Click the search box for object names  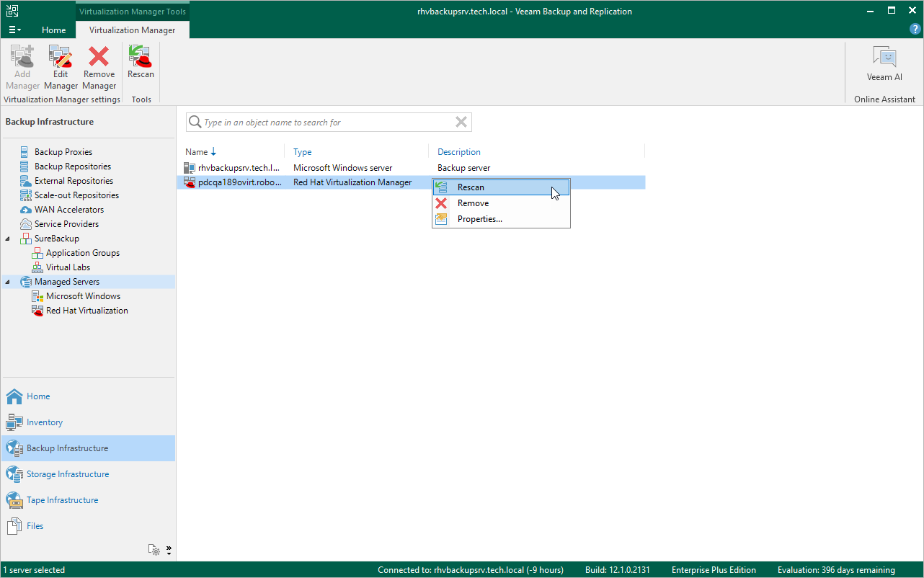pos(328,123)
